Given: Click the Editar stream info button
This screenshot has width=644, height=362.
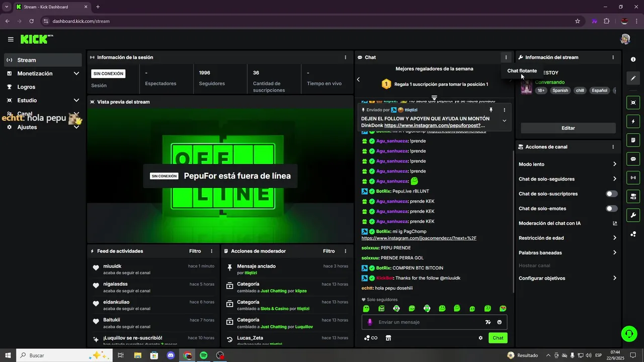Looking at the screenshot, I should click(568, 128).
